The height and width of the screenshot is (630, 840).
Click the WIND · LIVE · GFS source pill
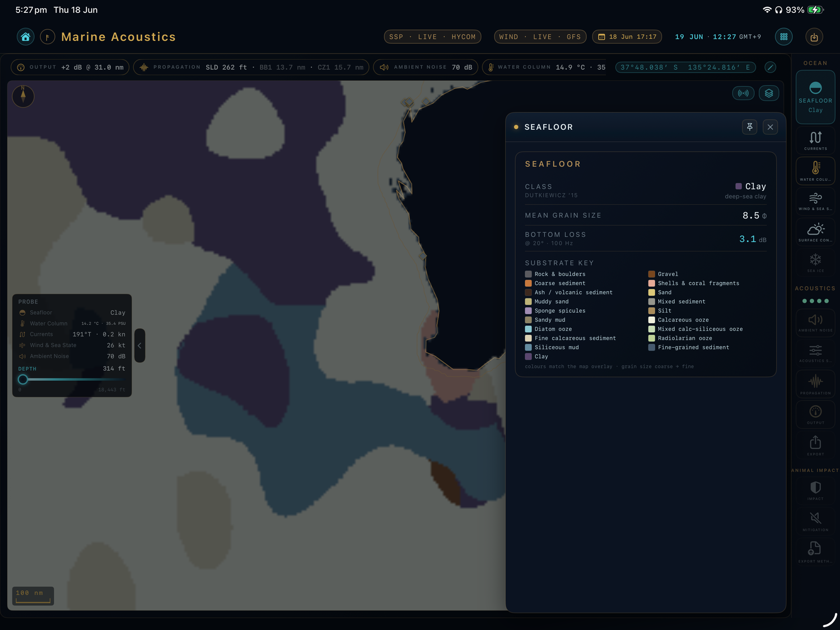(540, 37)
